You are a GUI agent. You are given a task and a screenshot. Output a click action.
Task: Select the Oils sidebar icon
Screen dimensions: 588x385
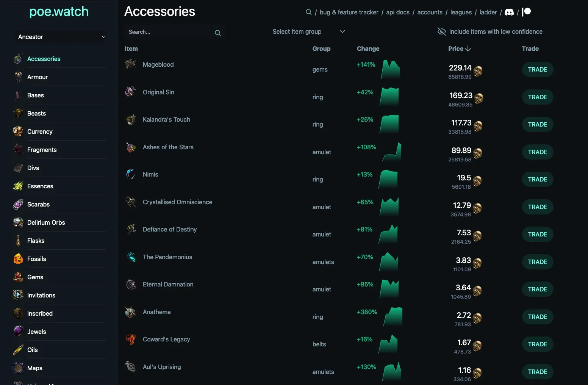18,350
